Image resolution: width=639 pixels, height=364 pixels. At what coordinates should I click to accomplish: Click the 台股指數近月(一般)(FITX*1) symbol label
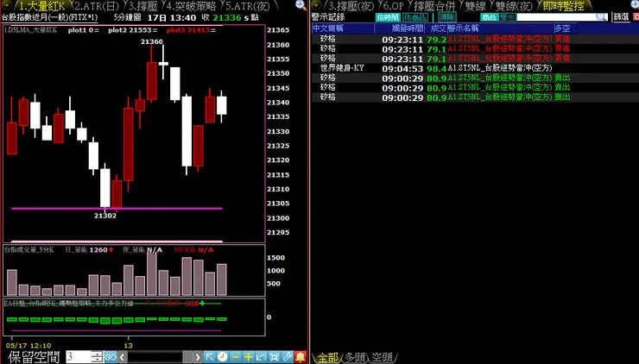pyautogui.click(x=50, y=18)
